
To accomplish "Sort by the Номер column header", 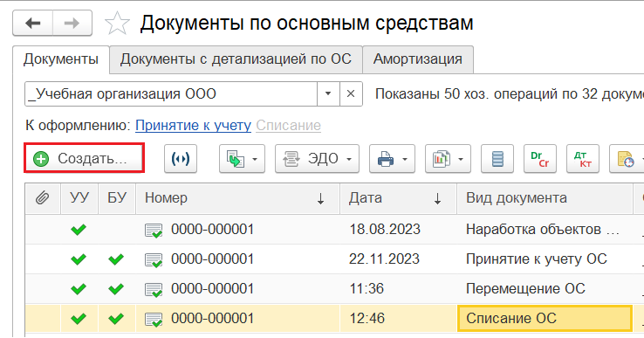I will 237,198.
